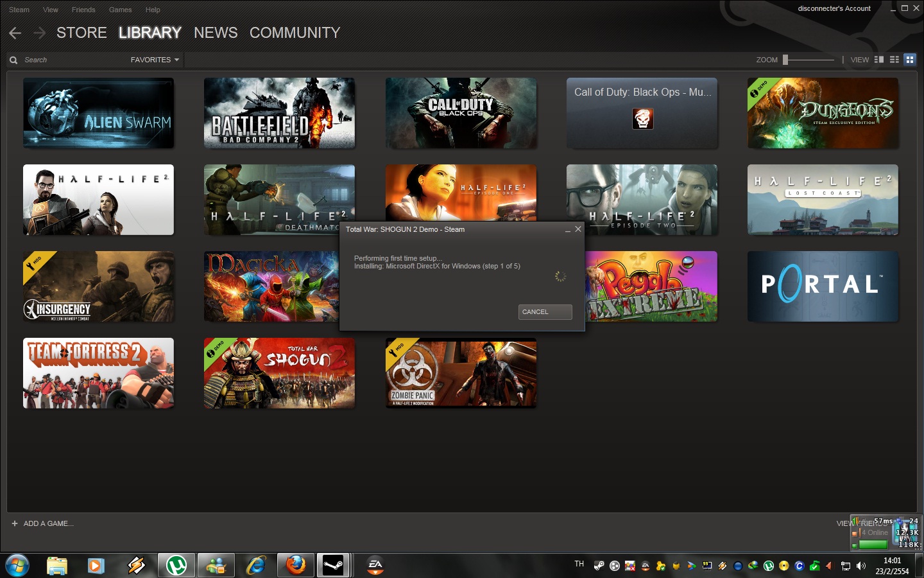Select Black Ops Multiplayer tile
The width and height of the screenshot is (924, 578).
642,113
